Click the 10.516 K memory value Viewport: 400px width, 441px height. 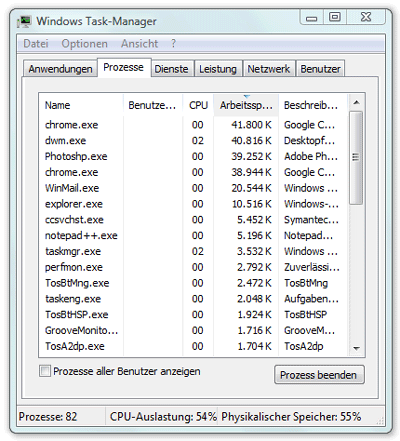coord(252,204)
